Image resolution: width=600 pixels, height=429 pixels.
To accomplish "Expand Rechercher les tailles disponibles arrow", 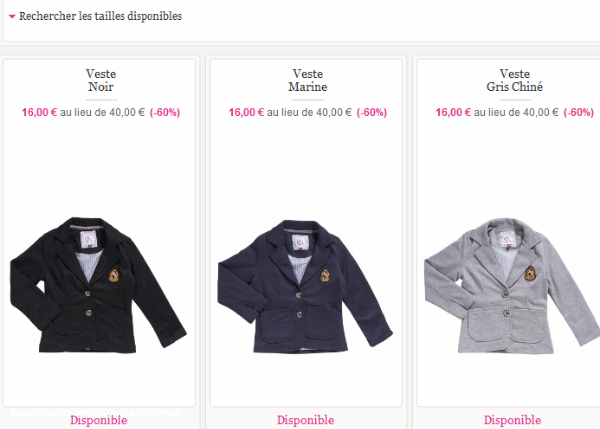I will pos(12,16).
